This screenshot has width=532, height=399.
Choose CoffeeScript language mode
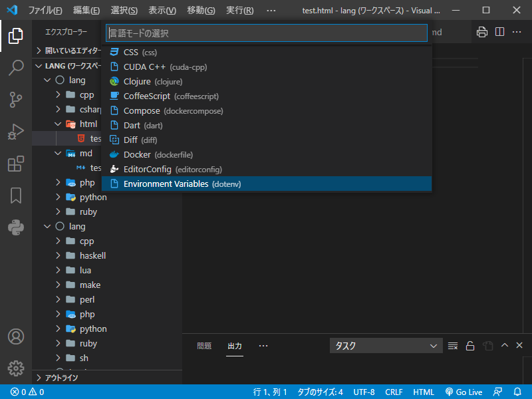[x=267, y=96]
